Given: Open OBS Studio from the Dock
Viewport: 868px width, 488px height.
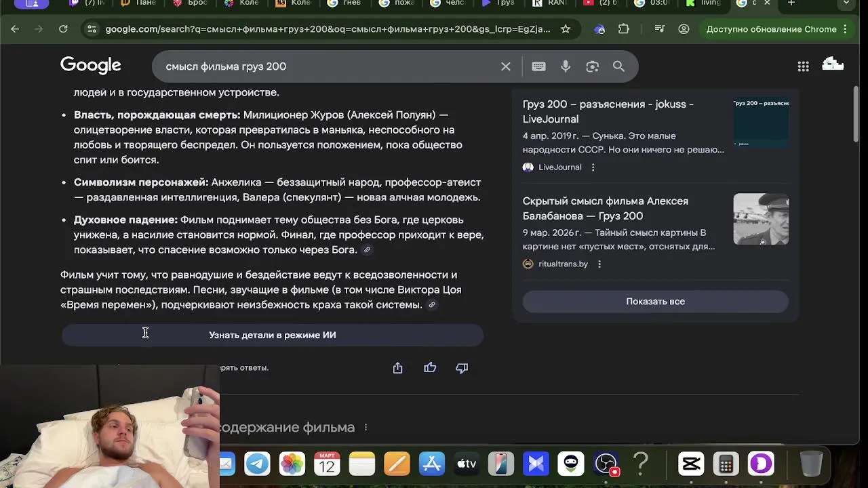Looking at the screenshot, I should pyautogui.click(x=606, y=464).
